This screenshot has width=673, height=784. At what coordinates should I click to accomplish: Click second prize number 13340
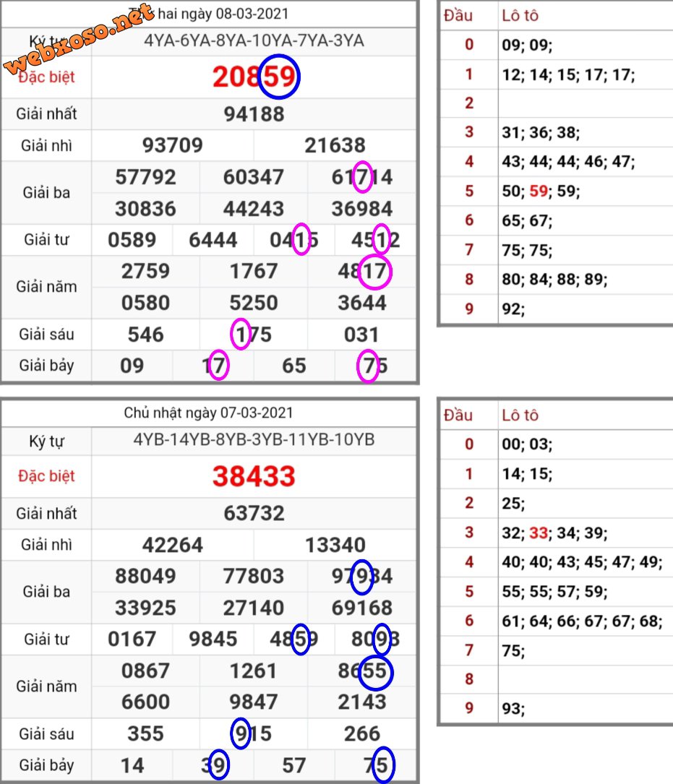point(335,545)
